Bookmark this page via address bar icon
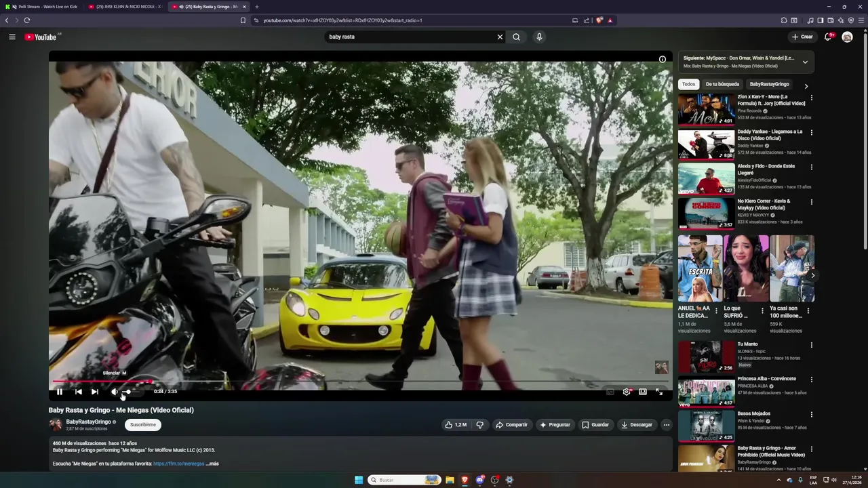The width and height of the screenshot is (868, 488). tap(243, 20)
